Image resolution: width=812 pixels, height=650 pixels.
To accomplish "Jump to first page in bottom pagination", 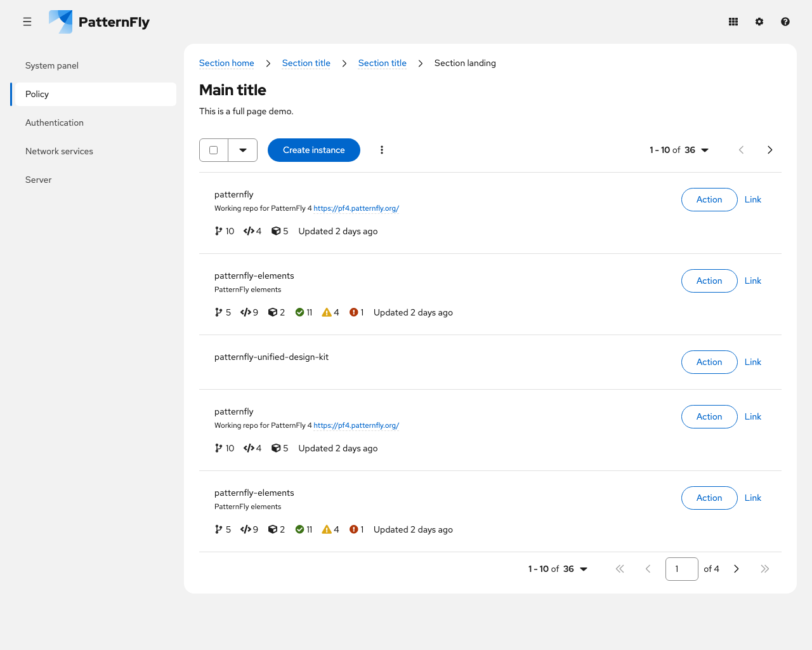I will (x=620, y=569).
